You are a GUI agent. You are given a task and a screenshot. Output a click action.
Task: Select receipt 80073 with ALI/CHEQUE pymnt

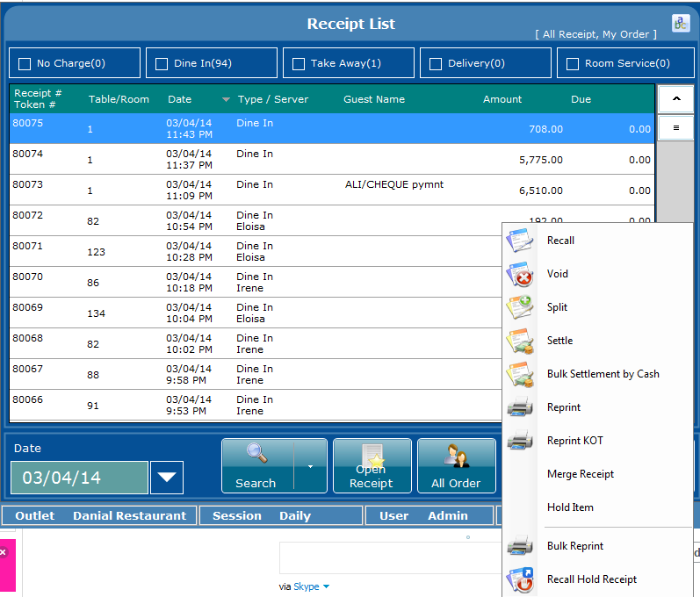tap(332, 191)
